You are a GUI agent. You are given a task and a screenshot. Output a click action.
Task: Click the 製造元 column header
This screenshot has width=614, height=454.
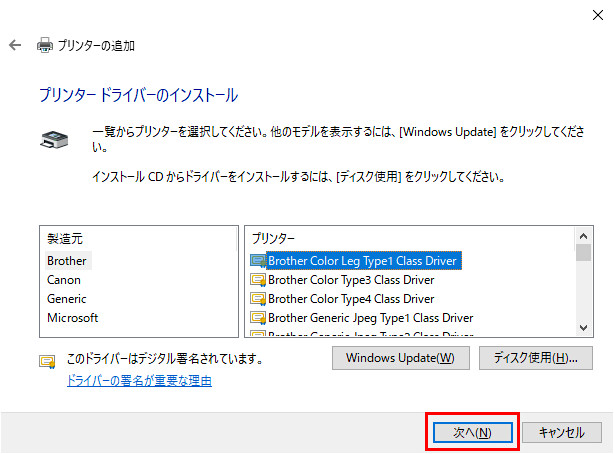[x=65, y=239]
